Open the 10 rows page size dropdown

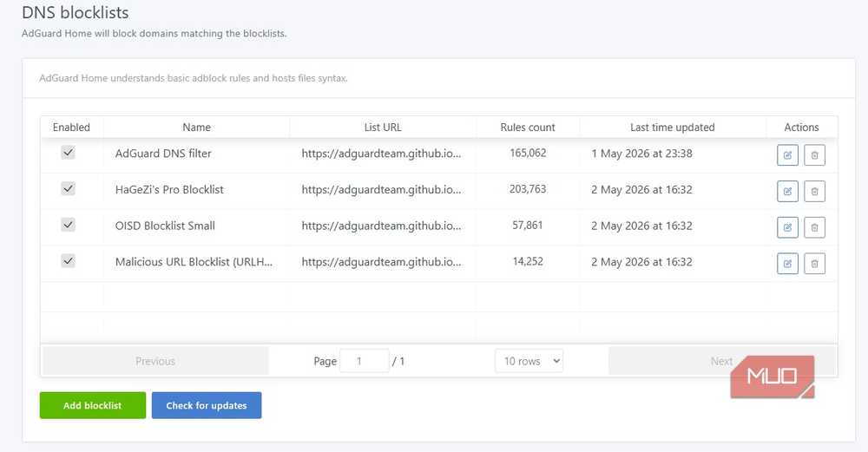[529, 361]
